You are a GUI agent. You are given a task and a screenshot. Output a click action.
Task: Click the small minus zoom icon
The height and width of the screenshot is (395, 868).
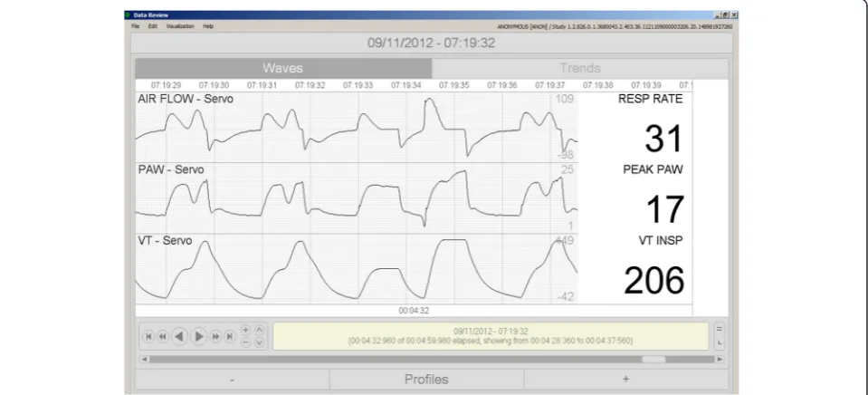pos(246,342)
